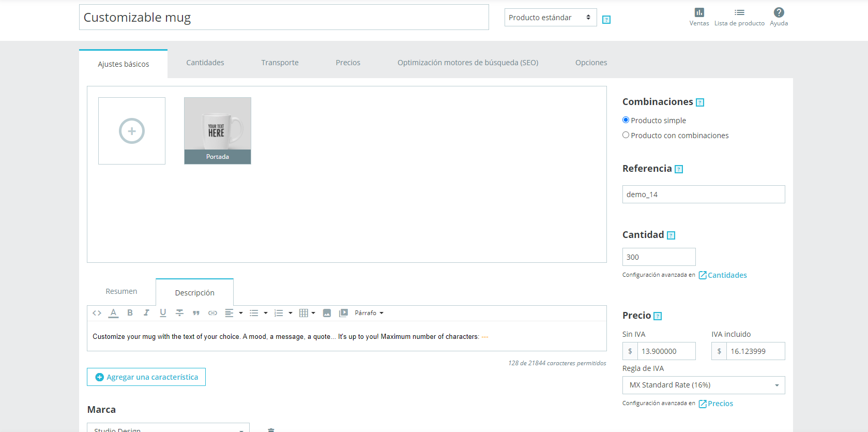
Task: Click the help icon beside product type
Action: click(606, 20)
